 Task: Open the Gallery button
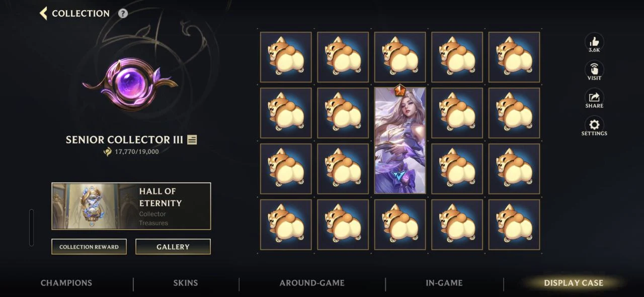[173, 247]
